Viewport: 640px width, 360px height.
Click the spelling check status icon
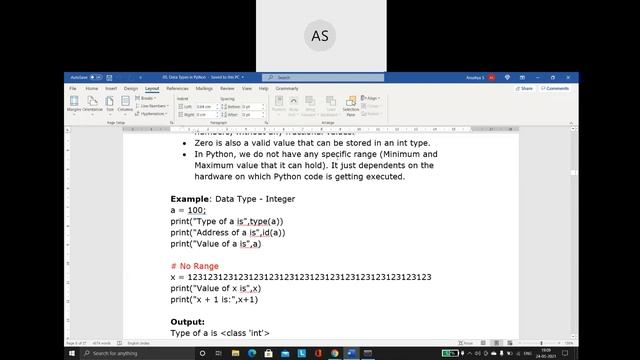pos(120,343)
